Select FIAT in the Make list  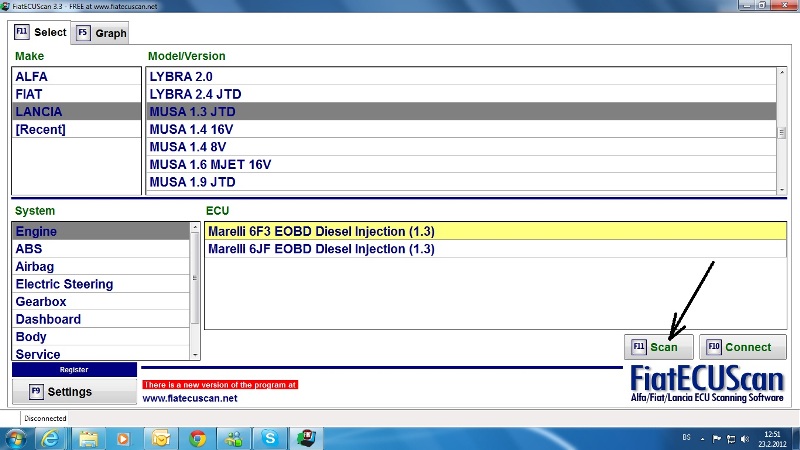77,94
